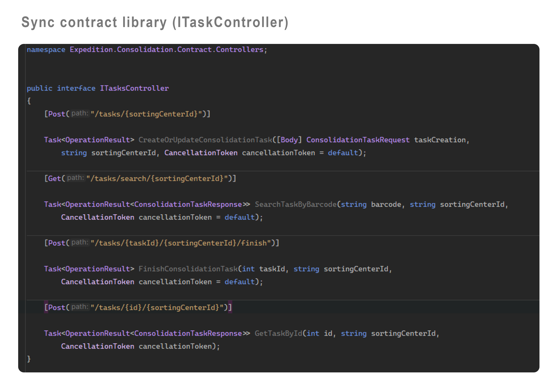
Task: Click the ConsolidationTaskRequest type name
Action: [x=358, y=140]
